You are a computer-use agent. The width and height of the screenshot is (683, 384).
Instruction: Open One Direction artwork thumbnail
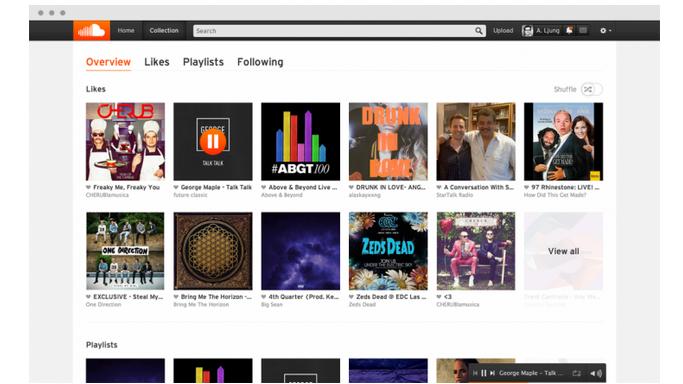click(125, 251)
